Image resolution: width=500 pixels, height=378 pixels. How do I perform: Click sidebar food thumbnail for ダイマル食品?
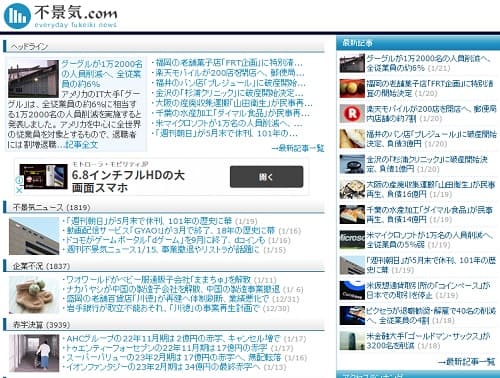(x=352, y=215)
